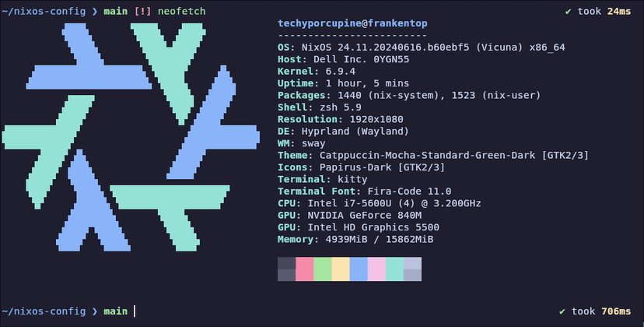The height and width of the screenshot is (327, 644).
Task: Click the text cursor at bottom prompt
Action: [x=135, y=311]
